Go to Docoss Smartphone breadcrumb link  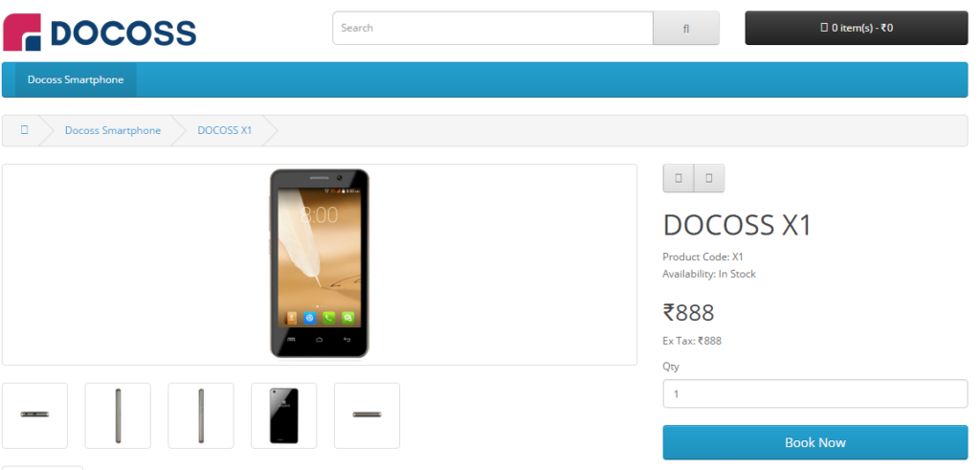113,130
